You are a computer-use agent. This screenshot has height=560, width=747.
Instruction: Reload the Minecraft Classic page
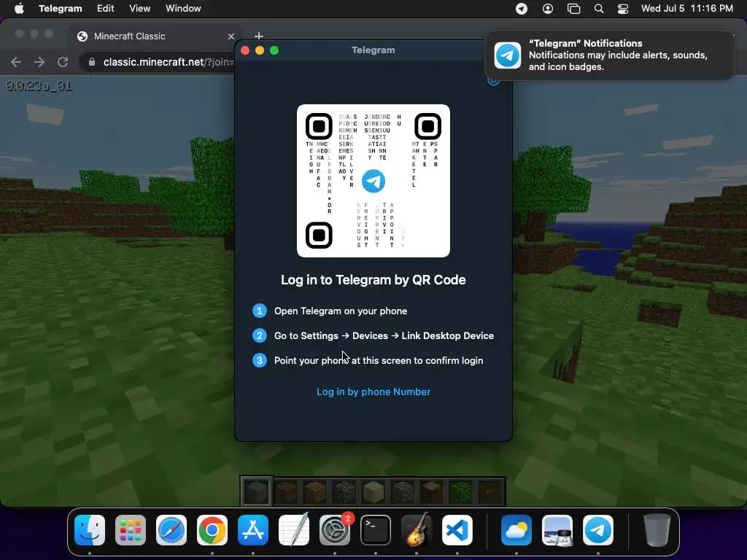pyautogui.click(x=63, y=62)
